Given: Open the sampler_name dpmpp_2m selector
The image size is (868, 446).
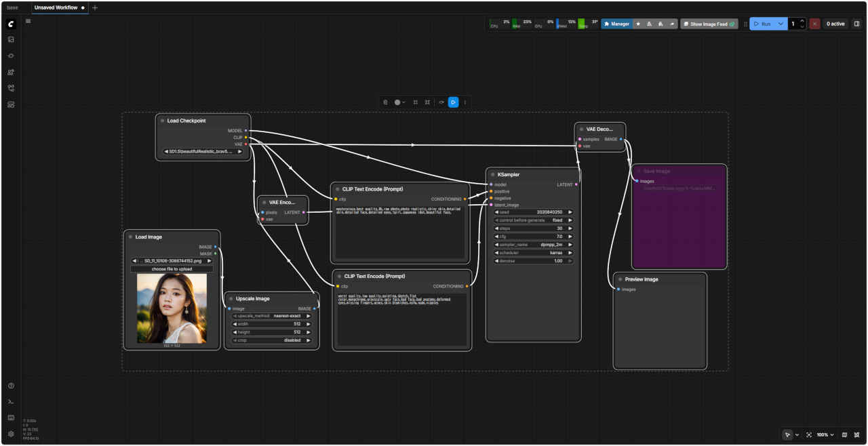Looking at the screenshot, I should tap(534, 245).
